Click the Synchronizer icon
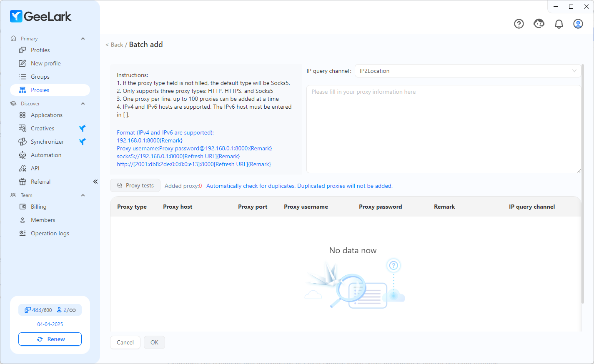The image size is (594, 364). pyautogui.click(x=23, y=142)
